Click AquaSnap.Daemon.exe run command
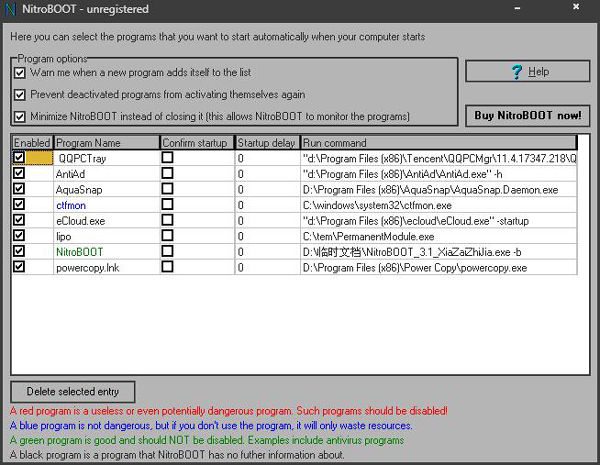 click(430, 190)
